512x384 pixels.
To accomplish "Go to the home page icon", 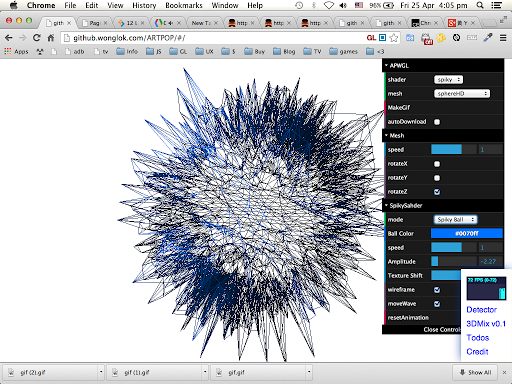I will (51, 38).
